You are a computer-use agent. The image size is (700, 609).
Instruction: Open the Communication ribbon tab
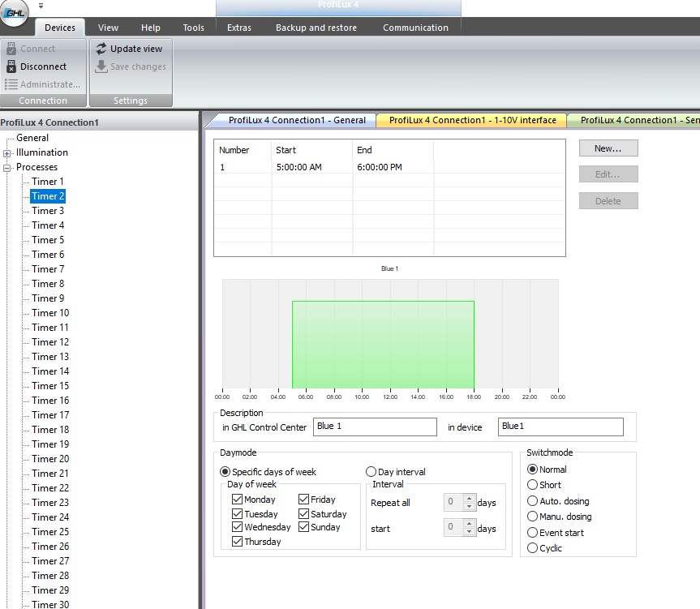(x=415, y=28)
